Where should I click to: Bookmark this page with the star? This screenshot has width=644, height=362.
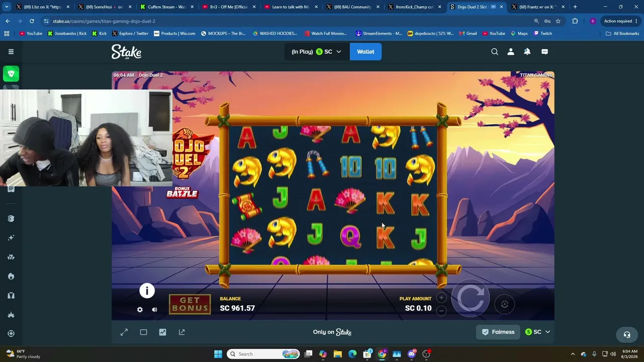(x=558, y=21)
